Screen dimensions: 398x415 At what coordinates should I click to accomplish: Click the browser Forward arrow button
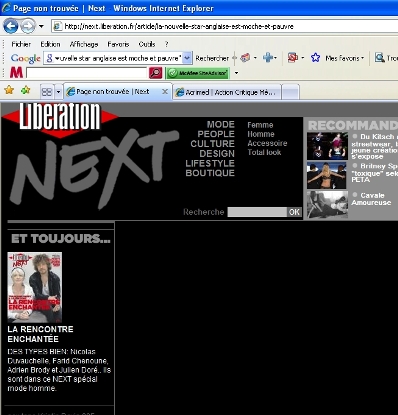(x=28, y=26)
